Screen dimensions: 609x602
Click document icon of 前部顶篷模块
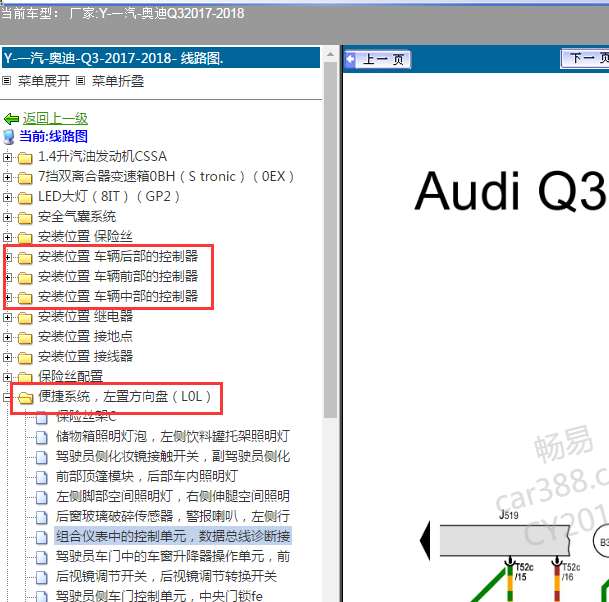(42, 478)
